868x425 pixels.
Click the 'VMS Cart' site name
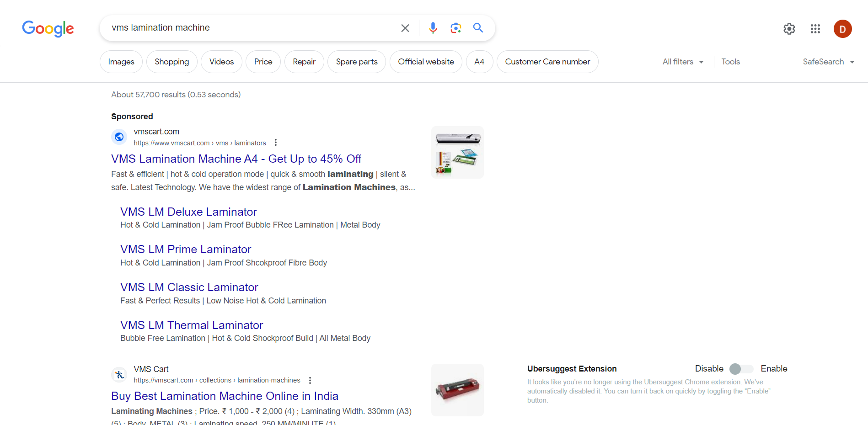pyautogui.click(x=151, y=369)
